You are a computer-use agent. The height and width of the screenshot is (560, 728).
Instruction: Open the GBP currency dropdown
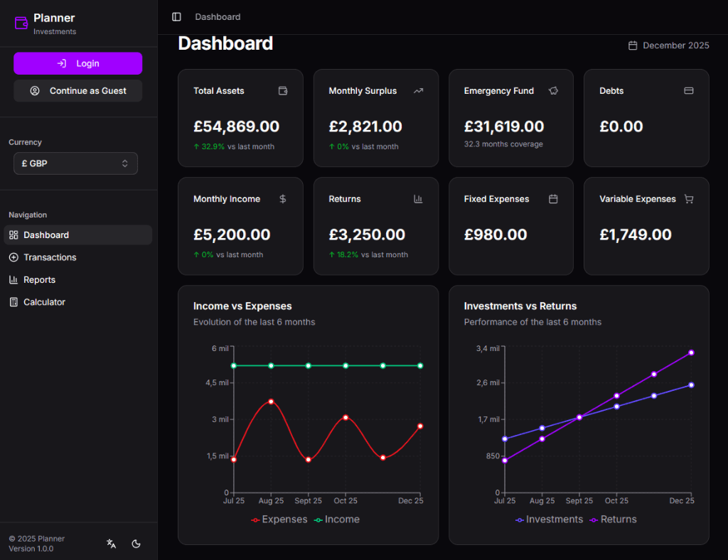click(75, 163)
